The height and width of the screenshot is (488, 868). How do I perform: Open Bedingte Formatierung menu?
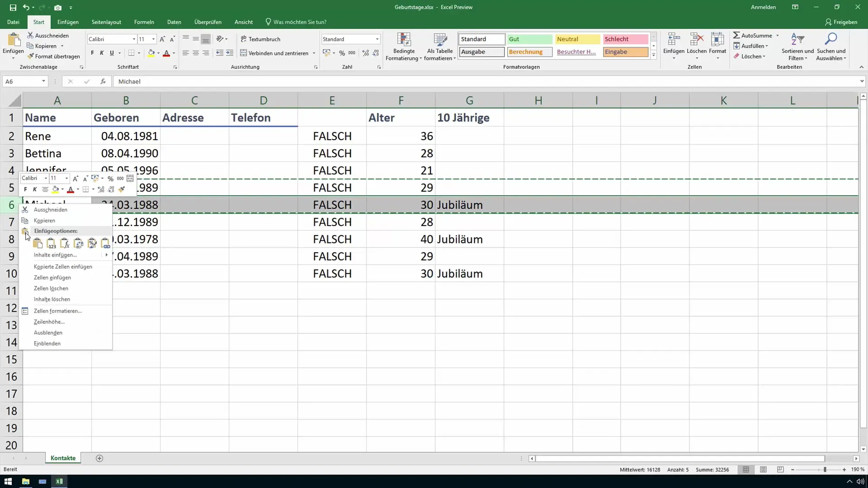(404, 47)
